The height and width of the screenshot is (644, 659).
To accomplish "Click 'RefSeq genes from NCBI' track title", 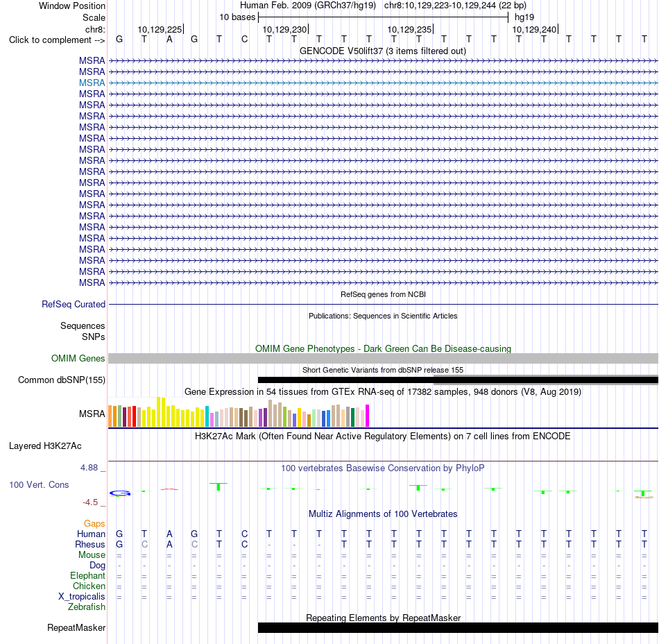I will [383, 294].
